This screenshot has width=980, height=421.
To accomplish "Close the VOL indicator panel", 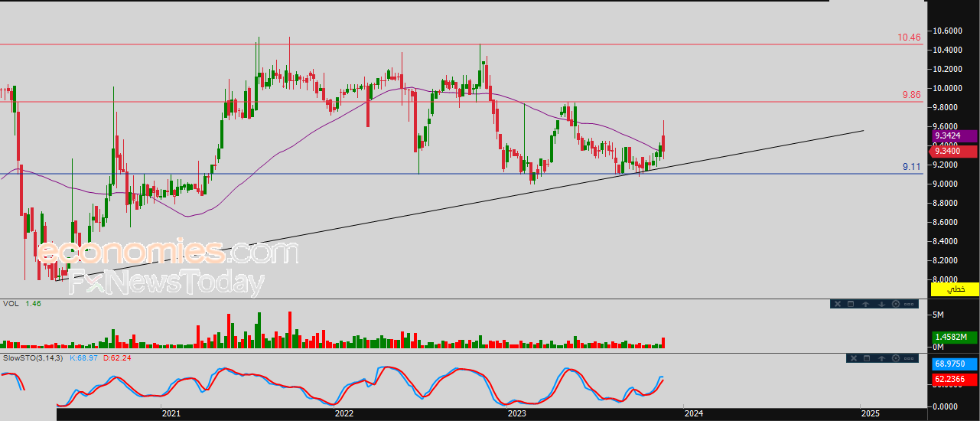I will [838, 304].
